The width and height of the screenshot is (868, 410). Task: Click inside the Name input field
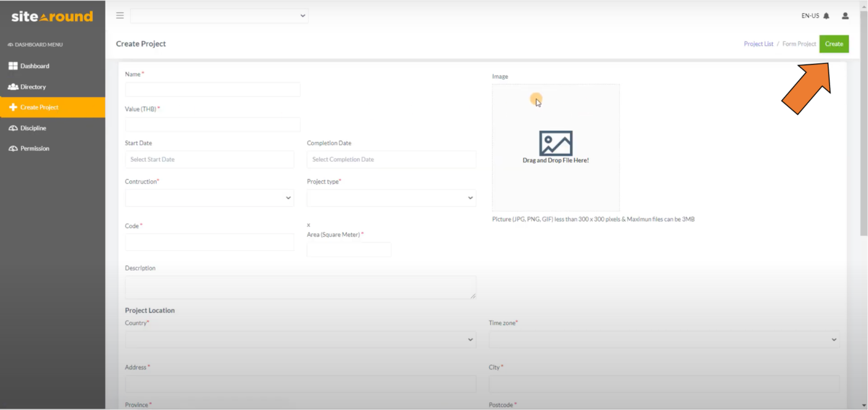(x=212, y=89)
